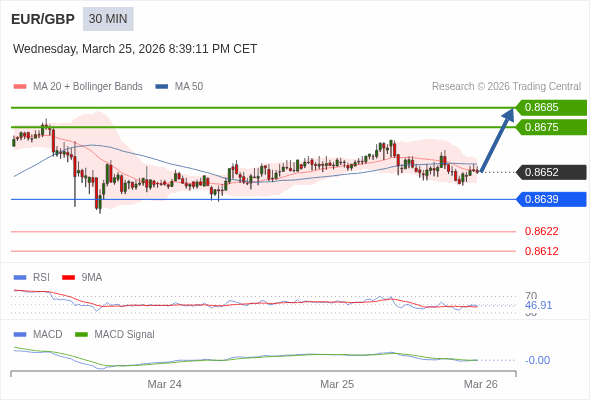590x400 pixels.
Task: Click the EUR/GBP pair title
Action: pos(43,19)
